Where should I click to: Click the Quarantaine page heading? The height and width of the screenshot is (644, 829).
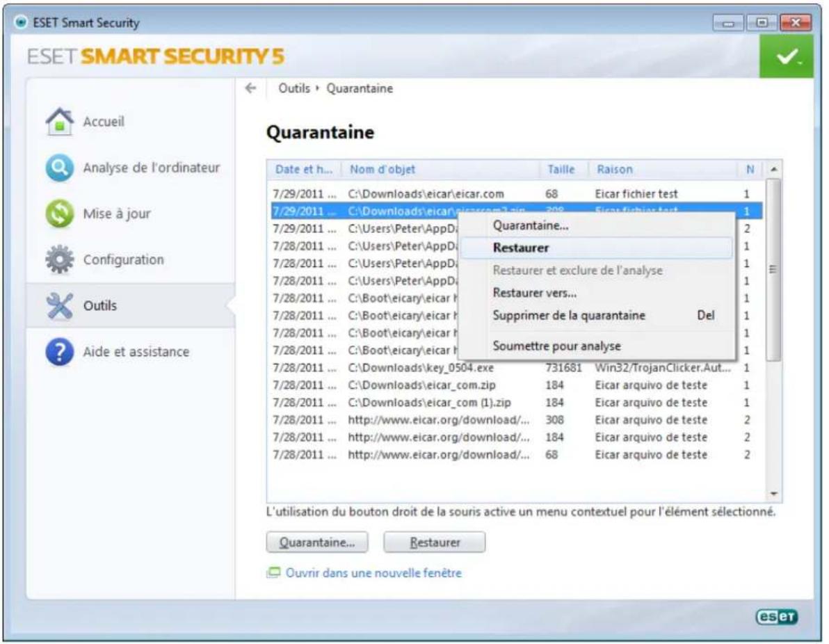point(321,132)
